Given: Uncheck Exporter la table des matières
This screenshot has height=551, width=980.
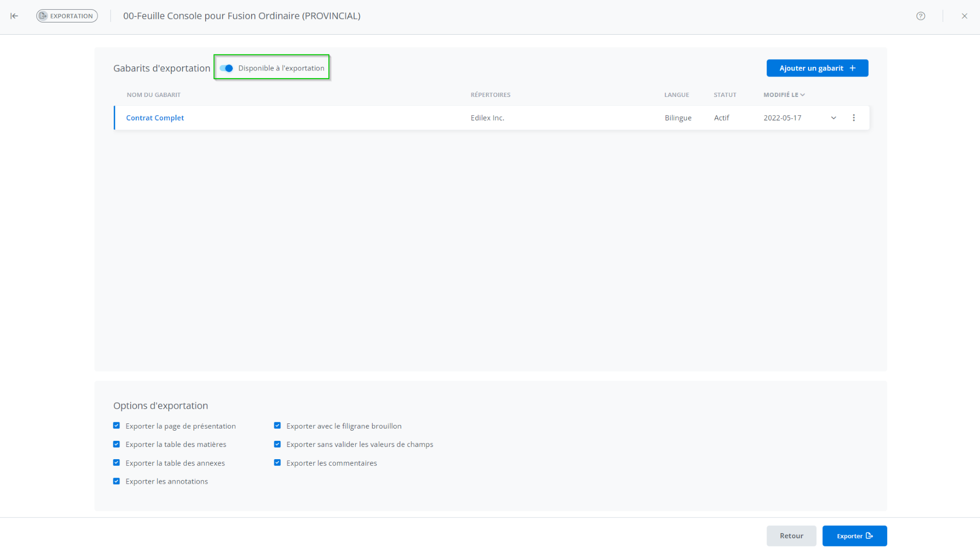Looking at the screenshot, I should (x=116, y=444).
